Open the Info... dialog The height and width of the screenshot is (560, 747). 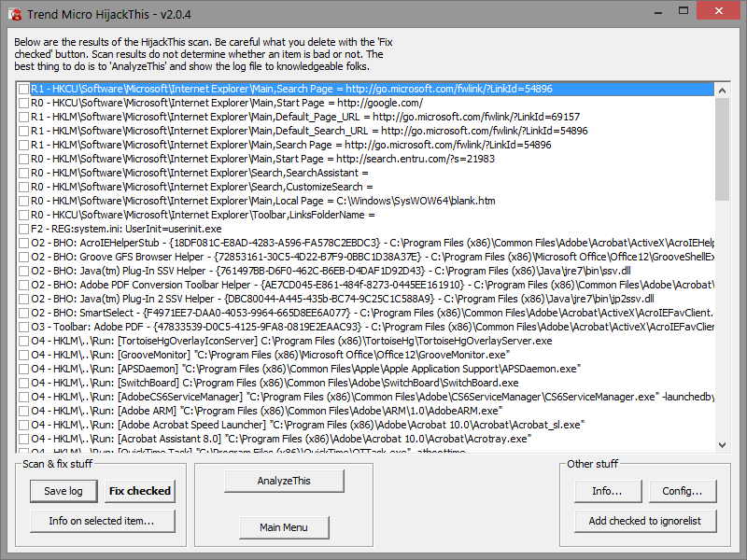607,491
